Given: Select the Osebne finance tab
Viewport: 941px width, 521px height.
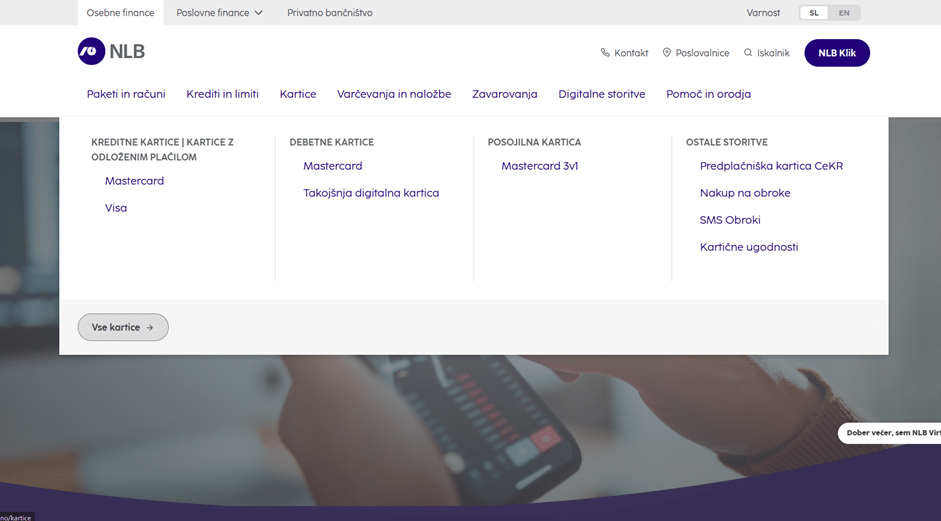Looking at the screenshot, I should coord(120,13).
